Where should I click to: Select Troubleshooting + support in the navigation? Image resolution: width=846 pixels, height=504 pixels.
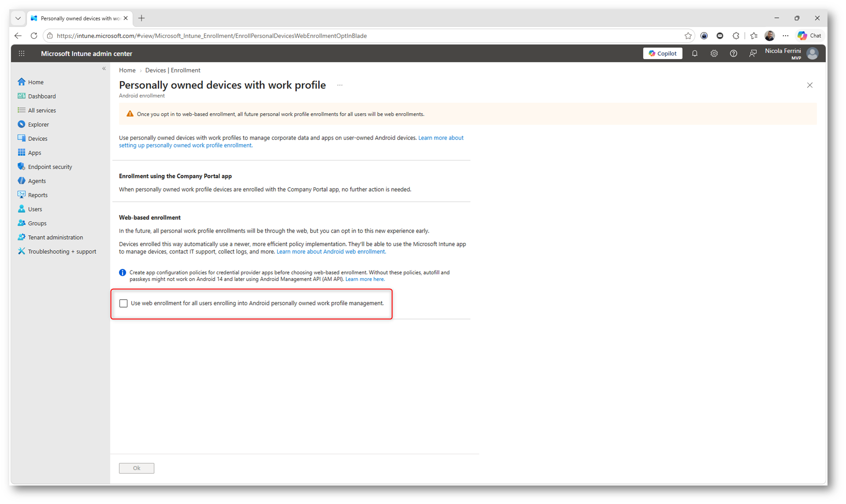[62, 251]
